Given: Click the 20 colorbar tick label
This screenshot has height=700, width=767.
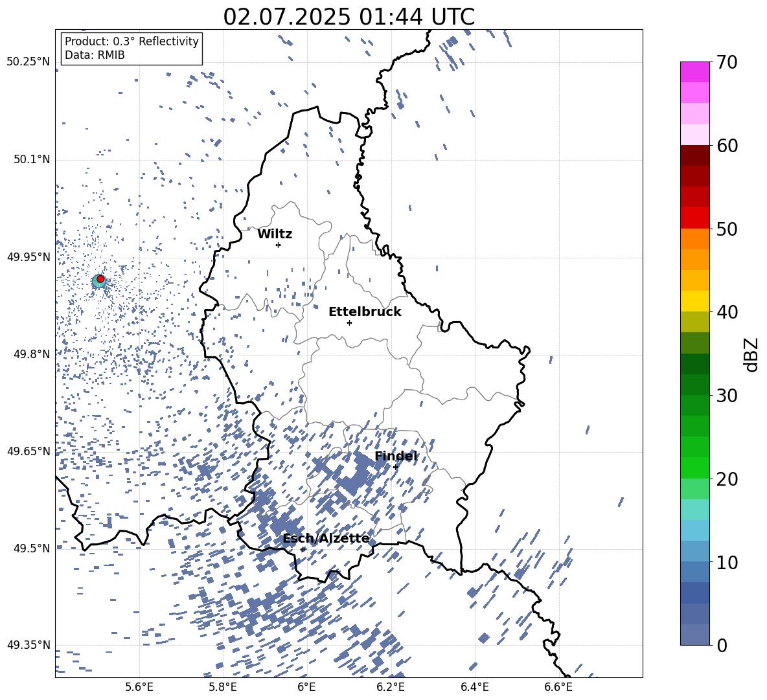Looking at the screenshot, I should click(x=727, y=479).
